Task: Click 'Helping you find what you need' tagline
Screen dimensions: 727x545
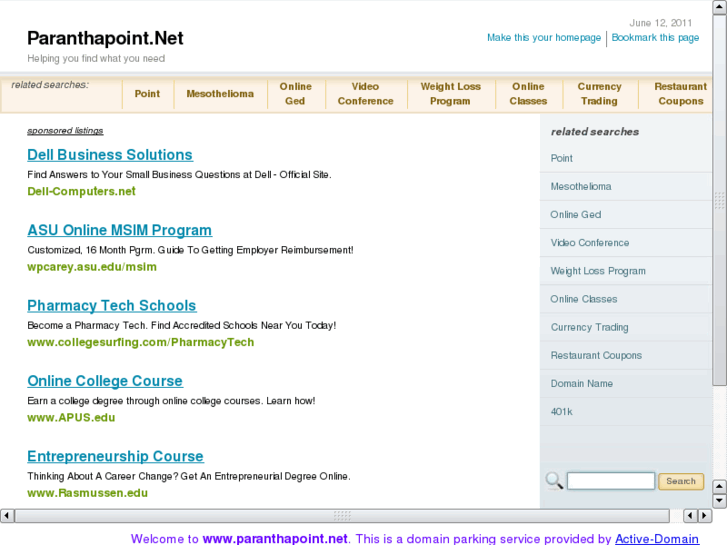Action: coord(96,58)
